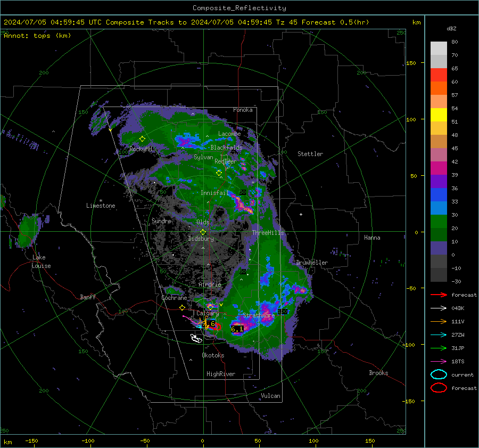Click the white plus marker west of Hanna
Viewport: 479px width, 448px height.
pos(301,214)
